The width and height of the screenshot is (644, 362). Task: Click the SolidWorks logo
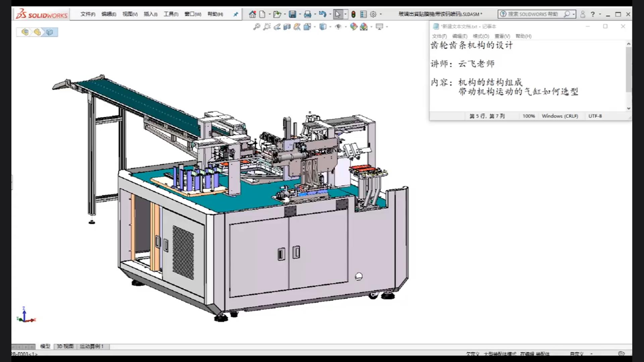(x=42, y=14)
